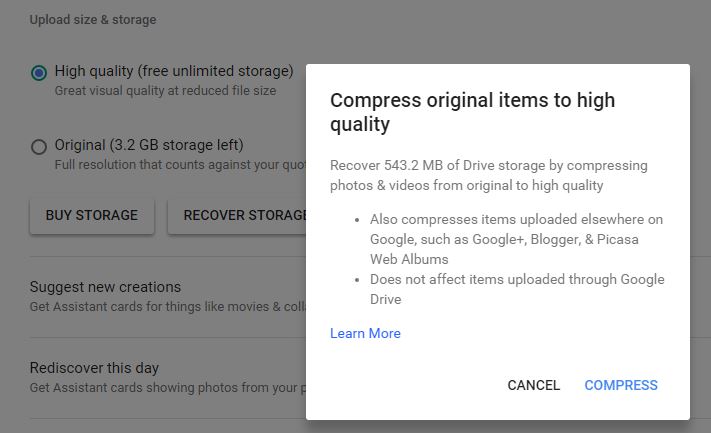
Task: Click the dialog title 'Compress original items'
Action: [x=472, y=112]
